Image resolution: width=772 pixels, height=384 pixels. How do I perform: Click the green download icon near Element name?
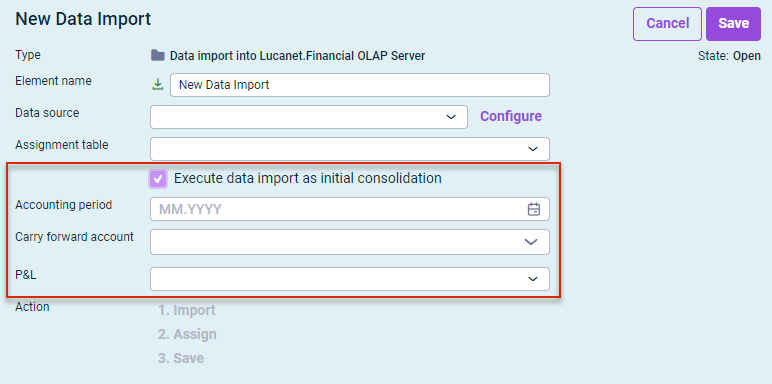pos(158,85)
